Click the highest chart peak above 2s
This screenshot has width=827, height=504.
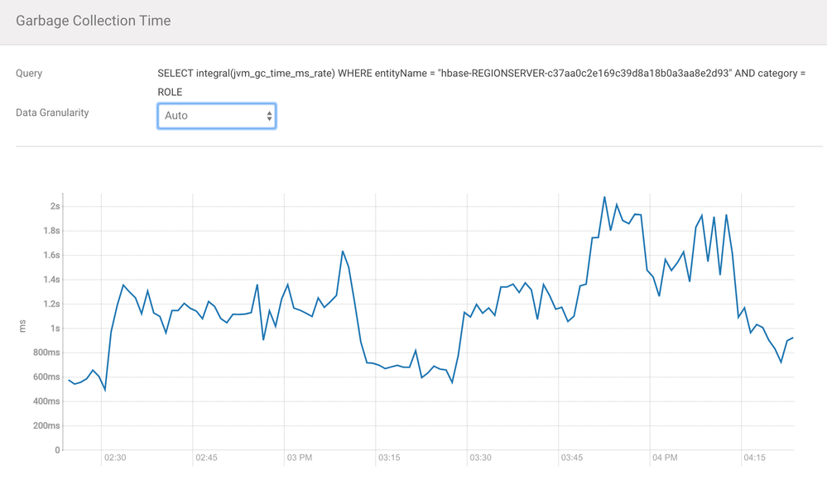[604, 197]
